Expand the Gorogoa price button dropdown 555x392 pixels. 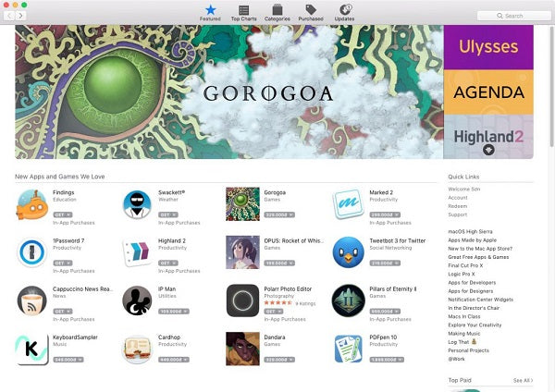(290, 214)
